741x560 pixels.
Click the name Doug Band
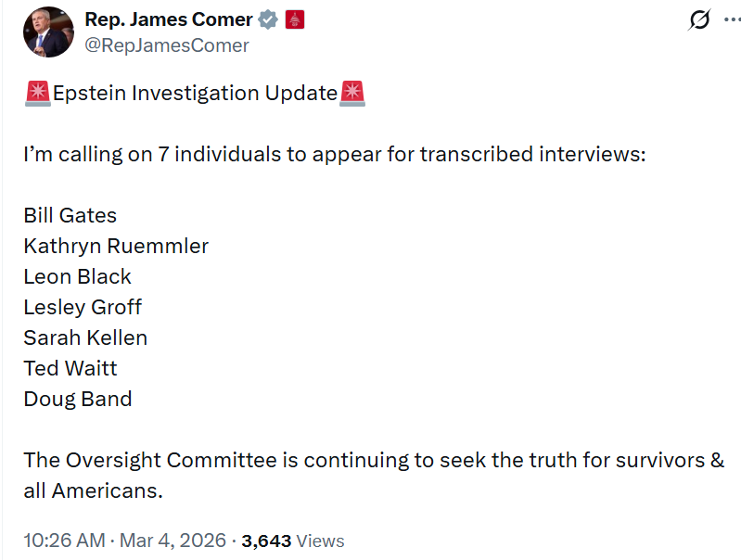pos(78,399)
